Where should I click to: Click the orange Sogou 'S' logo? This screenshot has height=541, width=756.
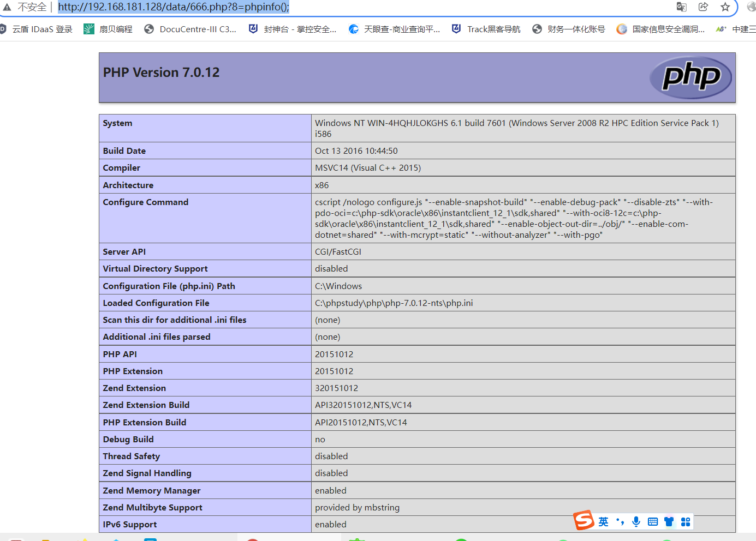[x=584, y=521]
